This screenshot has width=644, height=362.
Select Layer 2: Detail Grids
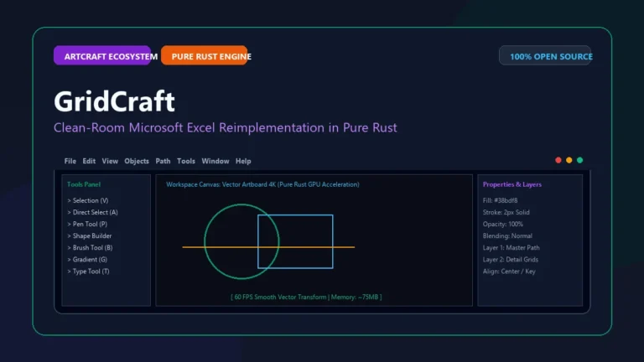click(511, 260)
